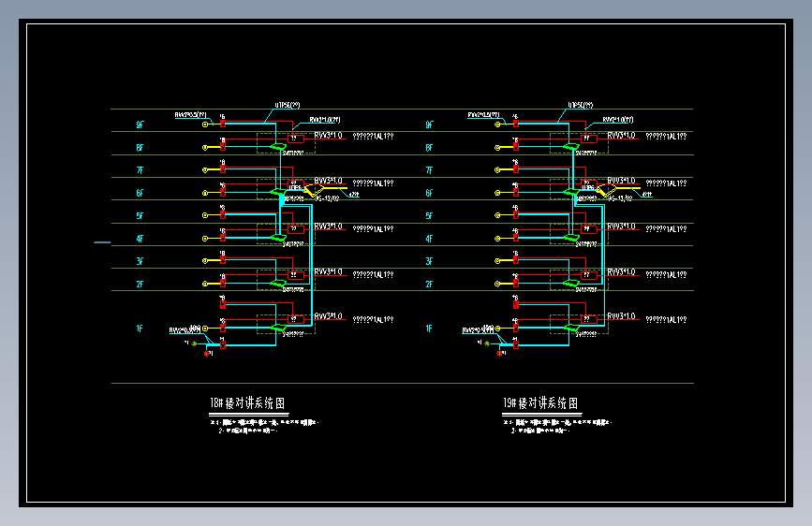The height and width of the screenshot is (526, 812).
Task: Pick the 1F green distributor symbol, 18# diagram
Action: (278, 328)
